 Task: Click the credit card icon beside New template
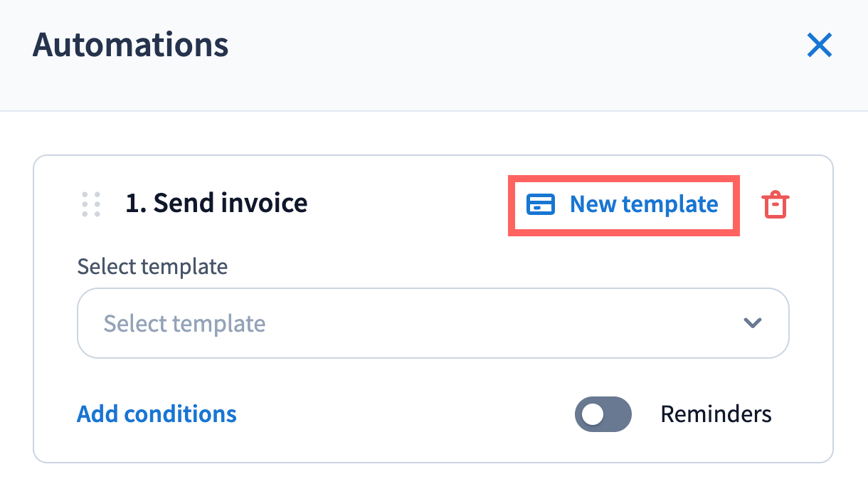pyautogui.click(x=540, y=205)
